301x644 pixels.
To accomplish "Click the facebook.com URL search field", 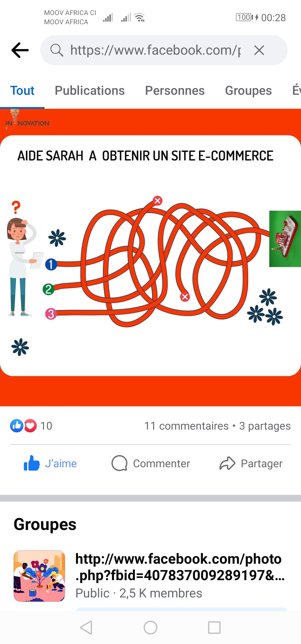I will 164,50.
